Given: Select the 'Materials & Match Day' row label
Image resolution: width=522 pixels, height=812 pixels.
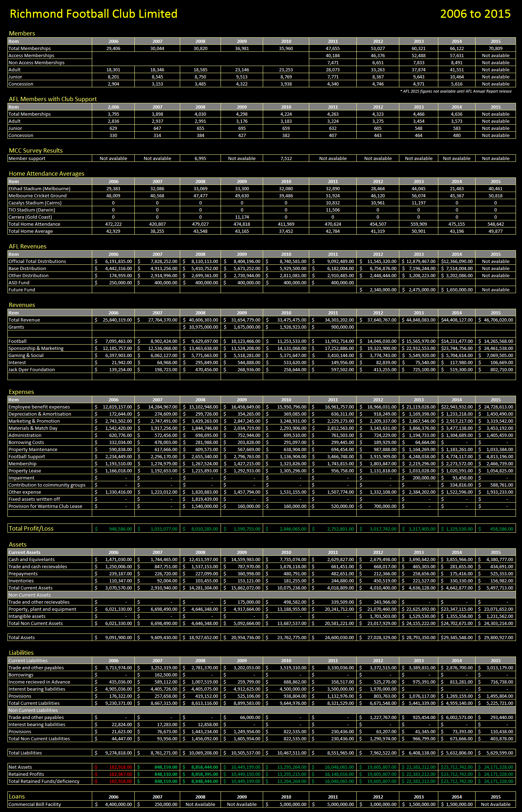Looking at the screenshot, I should [x=33, y=428].
